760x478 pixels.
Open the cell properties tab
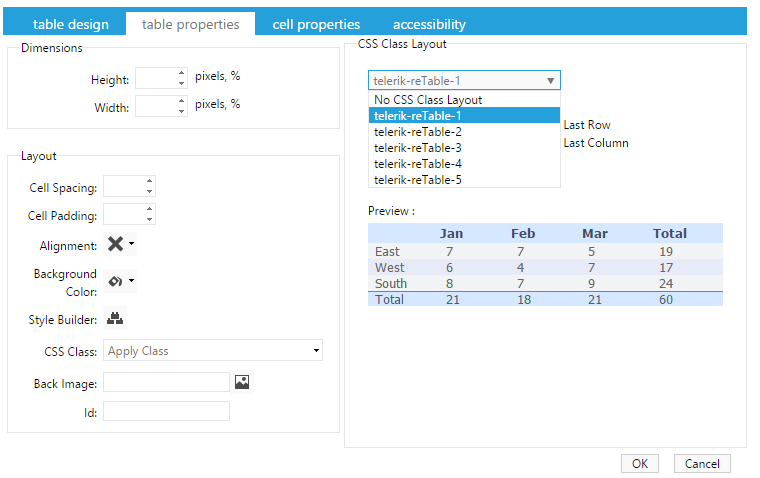click(316, 24)
